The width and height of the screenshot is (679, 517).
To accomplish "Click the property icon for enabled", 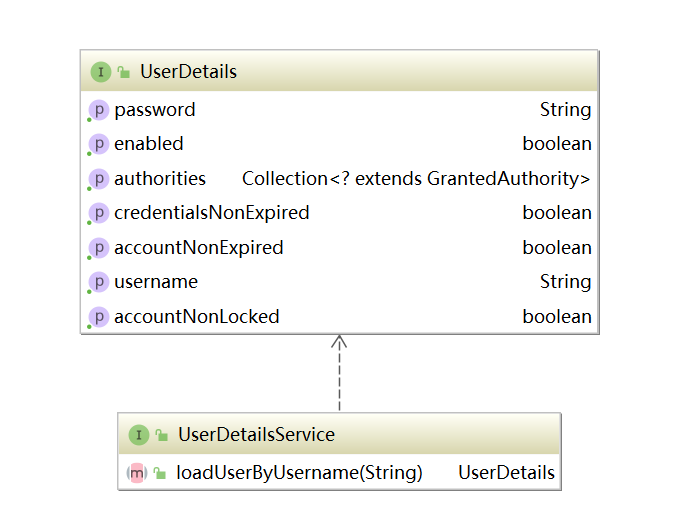I will pos(99,144).
